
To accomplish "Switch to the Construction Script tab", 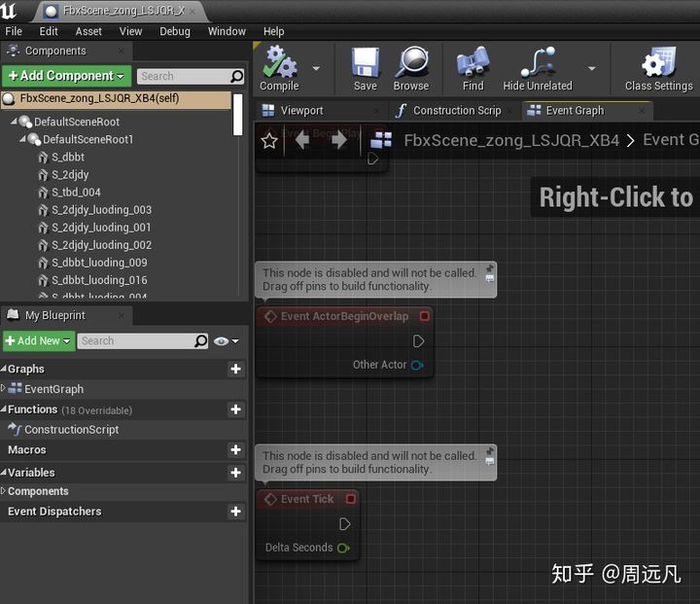I will (x=452, y=110).
